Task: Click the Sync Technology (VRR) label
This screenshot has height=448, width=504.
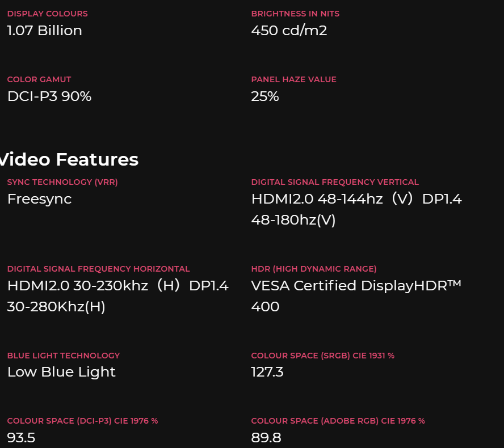Action: coord(62,182)
